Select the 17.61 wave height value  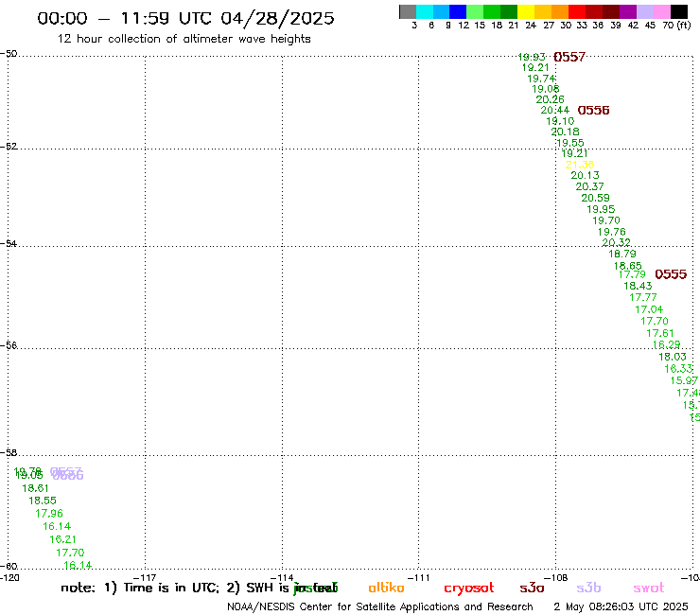coord(660,333)
